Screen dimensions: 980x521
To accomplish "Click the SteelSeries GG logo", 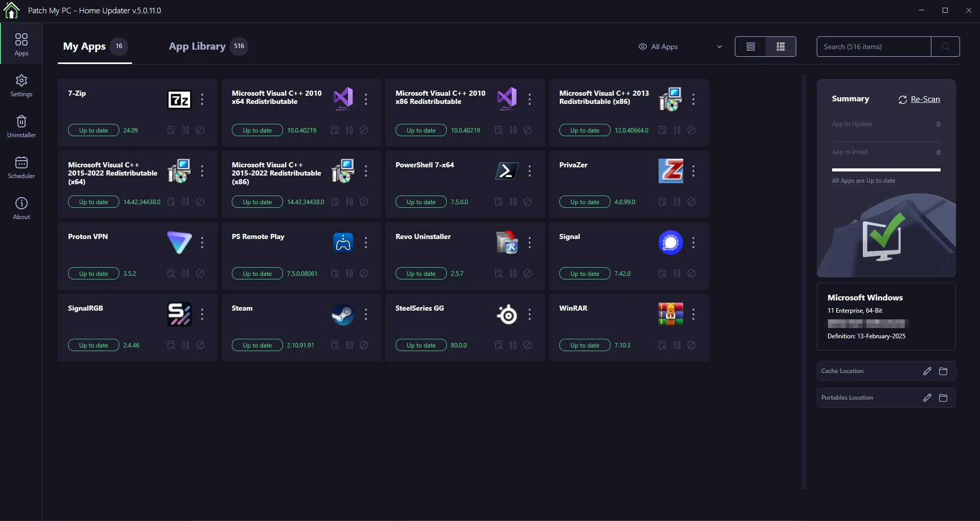I will [x=507, y=314].
